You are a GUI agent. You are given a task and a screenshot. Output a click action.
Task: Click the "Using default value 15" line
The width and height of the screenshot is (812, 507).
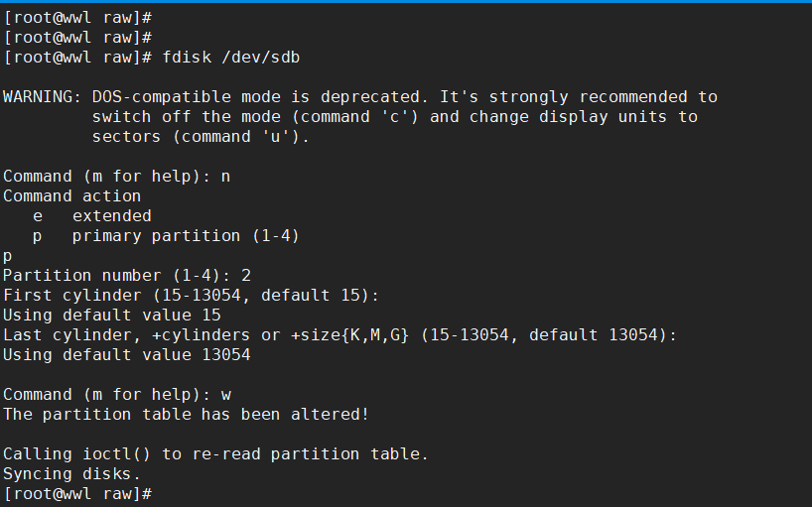pos(111,316)
